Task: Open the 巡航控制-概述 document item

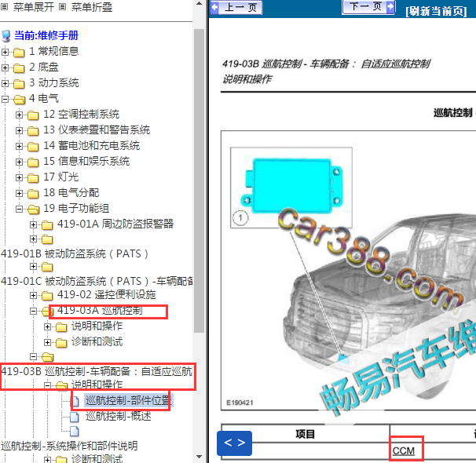Action: point(118,416)
